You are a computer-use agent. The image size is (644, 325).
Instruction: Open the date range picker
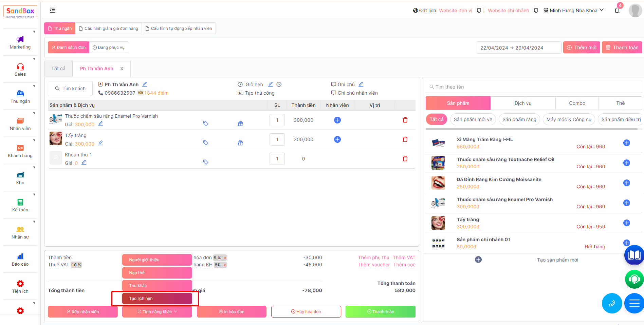tap(518, 48)
